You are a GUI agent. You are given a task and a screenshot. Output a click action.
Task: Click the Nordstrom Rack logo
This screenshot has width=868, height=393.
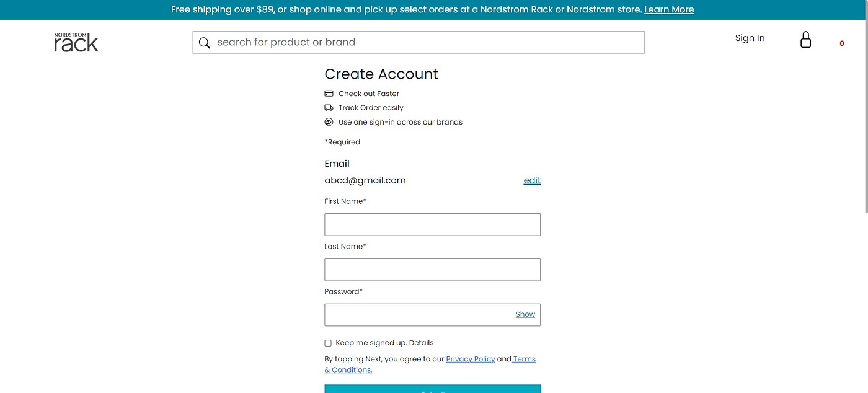76,42
